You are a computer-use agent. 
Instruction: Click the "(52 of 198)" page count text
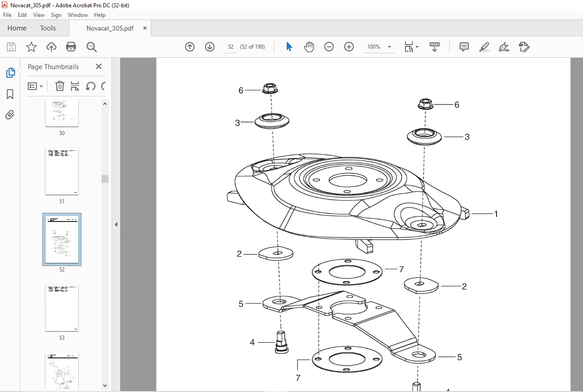point(253,47)
